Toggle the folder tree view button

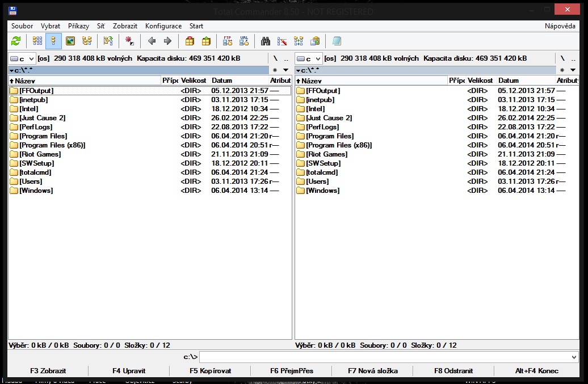click(87, 41)
